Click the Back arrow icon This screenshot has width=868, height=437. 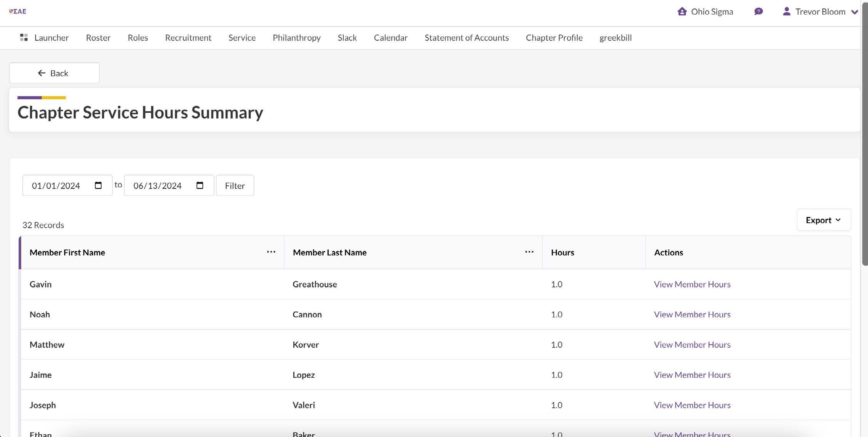tap(42, 73)
